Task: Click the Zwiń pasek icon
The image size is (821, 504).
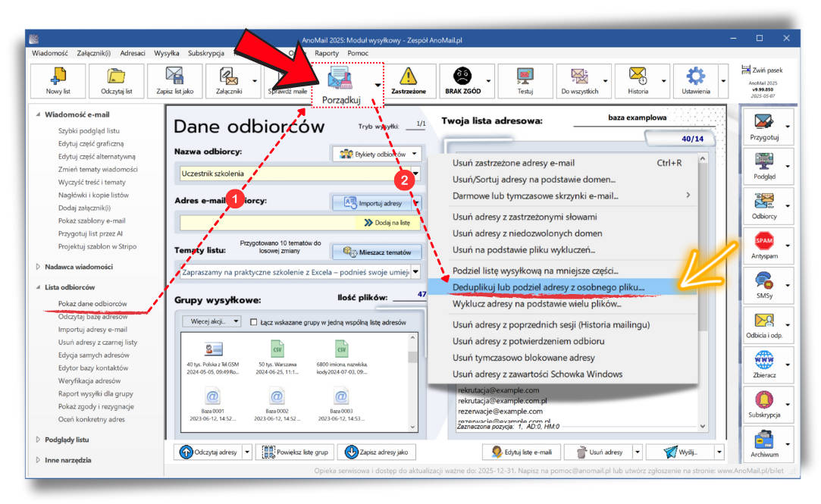Action: click(x=746, y=70)
